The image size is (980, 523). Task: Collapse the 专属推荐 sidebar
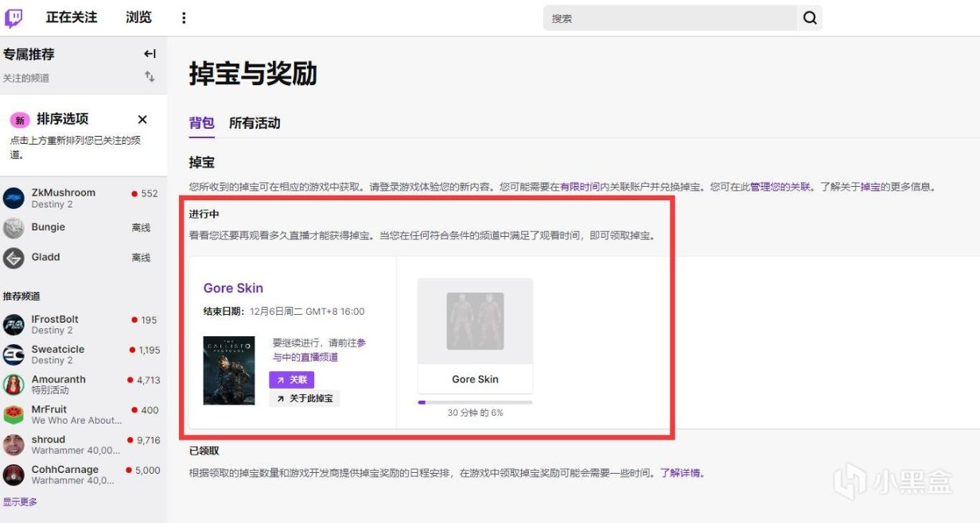pyautogui.click(x=150, y=54)
